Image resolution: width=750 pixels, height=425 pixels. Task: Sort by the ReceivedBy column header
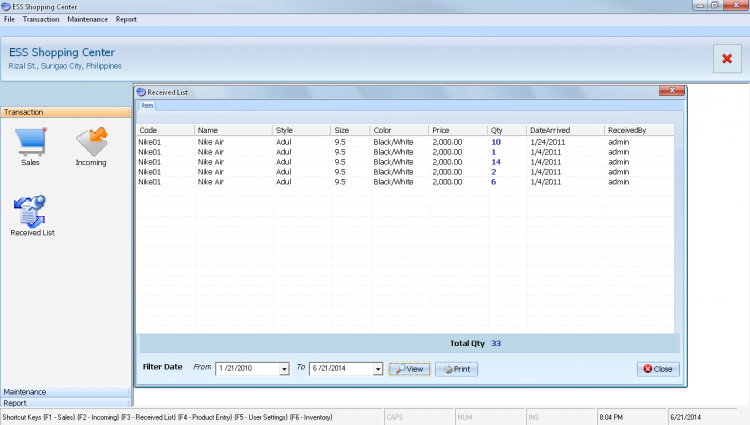tap(640, 130)
